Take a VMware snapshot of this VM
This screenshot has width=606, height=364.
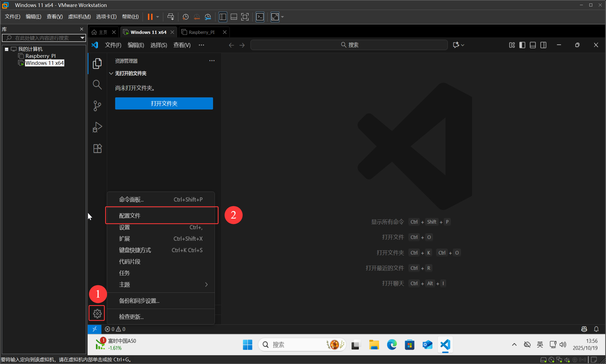coord(185,17)
